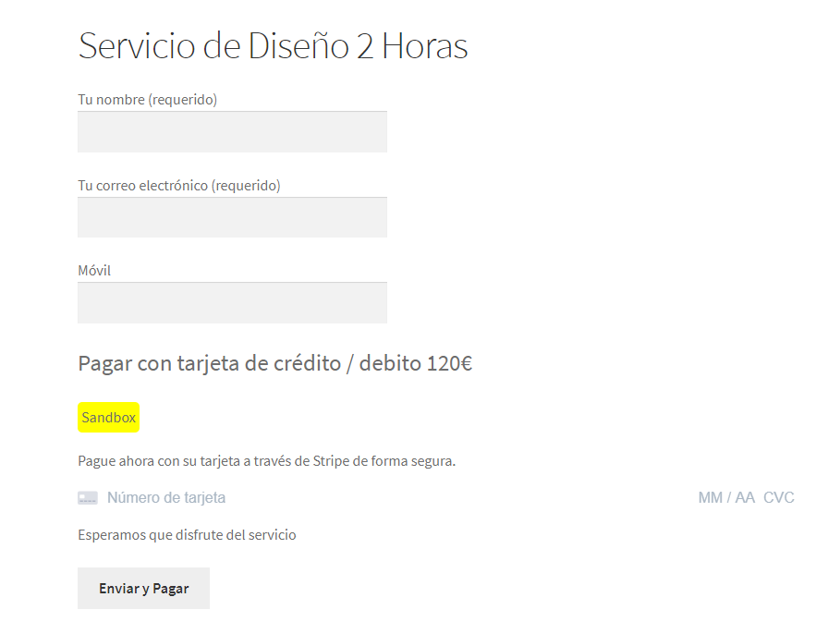Click the CVC security code field
The height and width of the screenshot is (634, 840).
click(778, 498)
